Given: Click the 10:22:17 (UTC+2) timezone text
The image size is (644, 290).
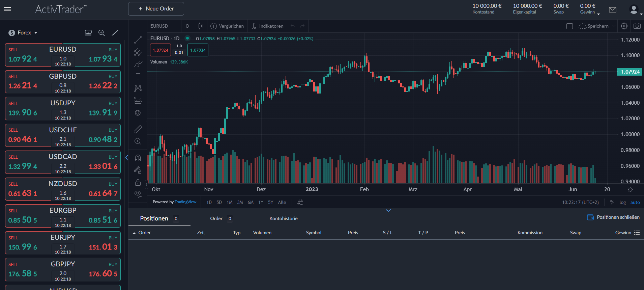Looking at the screenshot, I should (580, 203).
